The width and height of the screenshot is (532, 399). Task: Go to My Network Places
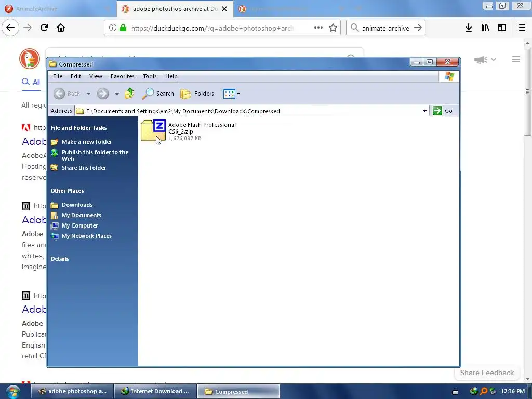pyautogui.click(x=87, y=236)
